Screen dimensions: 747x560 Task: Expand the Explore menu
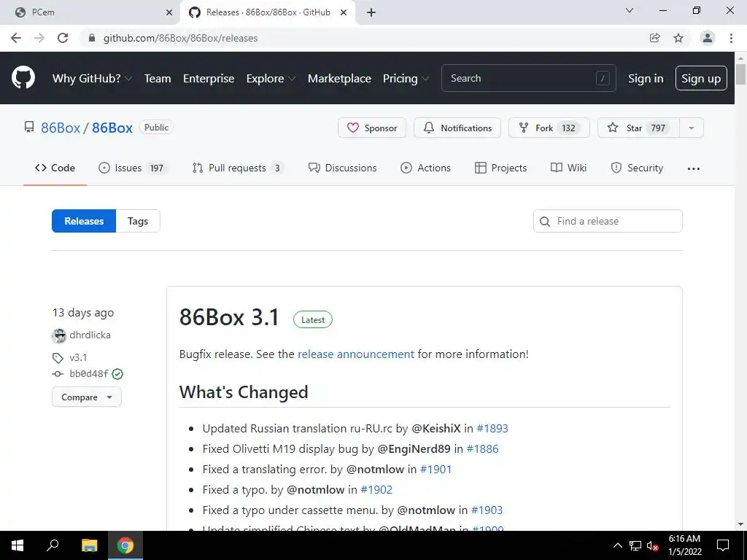pyautogui.click(x=271, y=79)
